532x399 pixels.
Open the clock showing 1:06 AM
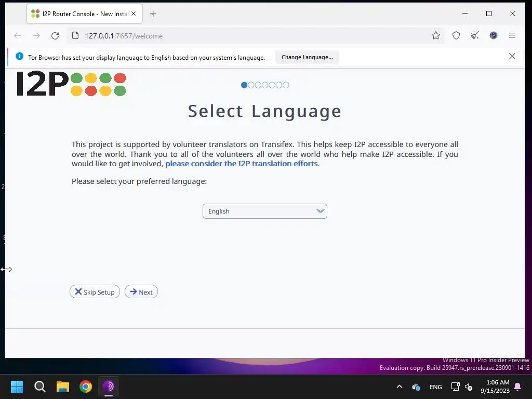tap(495, 387)
